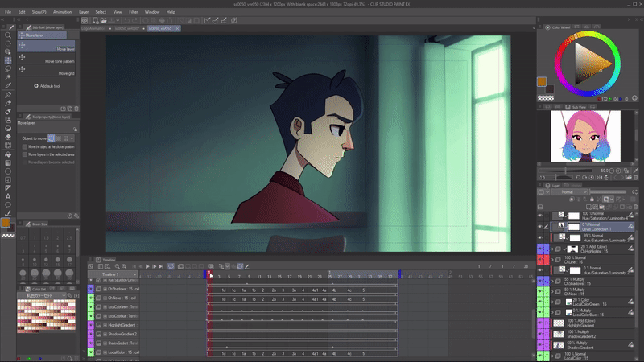Image resolution: width=644 pixels, height=362 pixels.
Task: Open the layer blending mode Normal dropdown
Action: click(x=569, y=191)
